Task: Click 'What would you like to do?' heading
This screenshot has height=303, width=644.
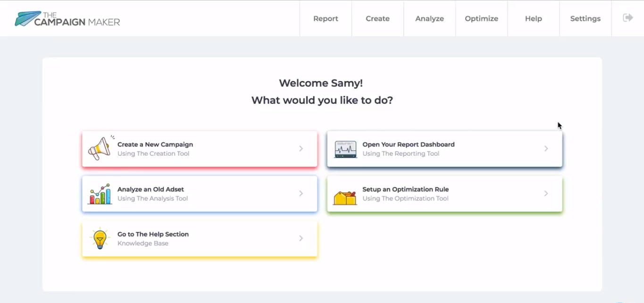Action: [322, 100]
